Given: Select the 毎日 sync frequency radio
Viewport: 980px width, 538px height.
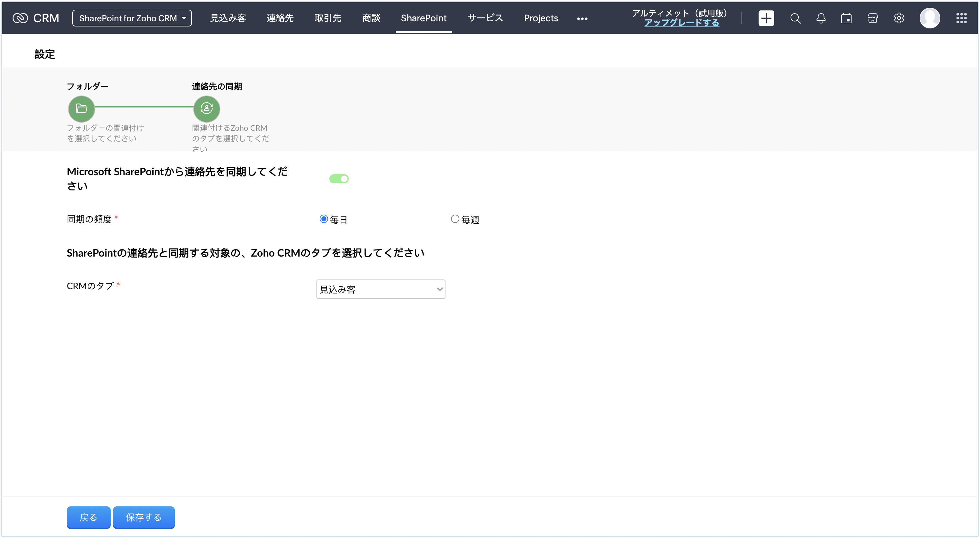Looking at the screenshot, I should point(323,219).
